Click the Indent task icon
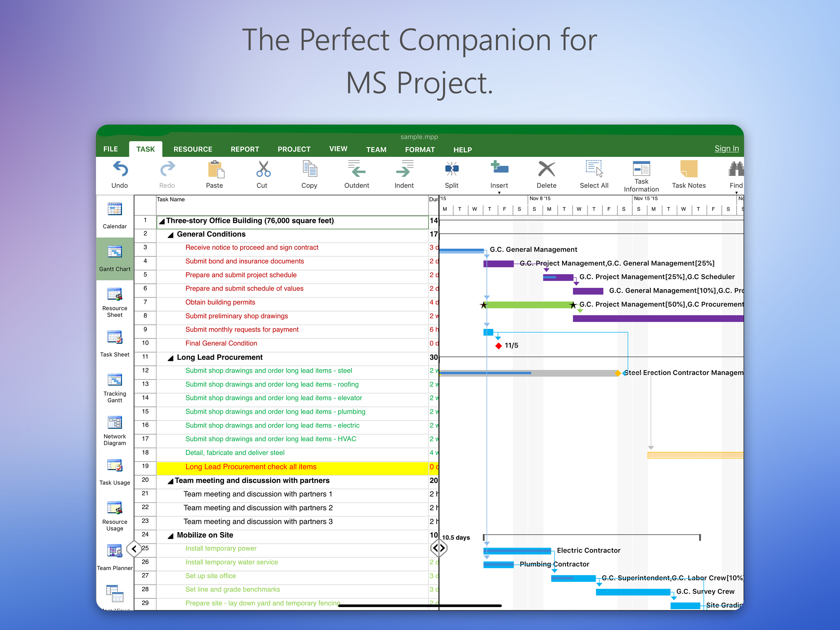Image resolution: width=840 pixels, height=630 pixels. point(404,169)
